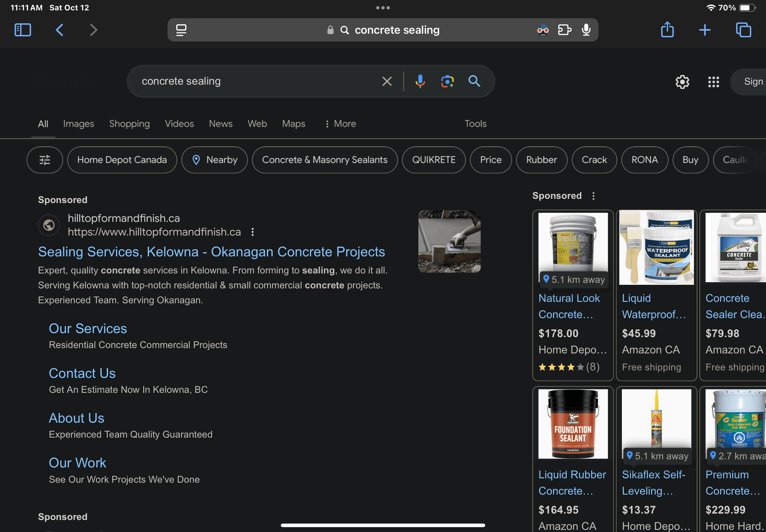This screenshot has height=532, width=766.
Task: Switch to the Maps tab
Action: [293, 124]
